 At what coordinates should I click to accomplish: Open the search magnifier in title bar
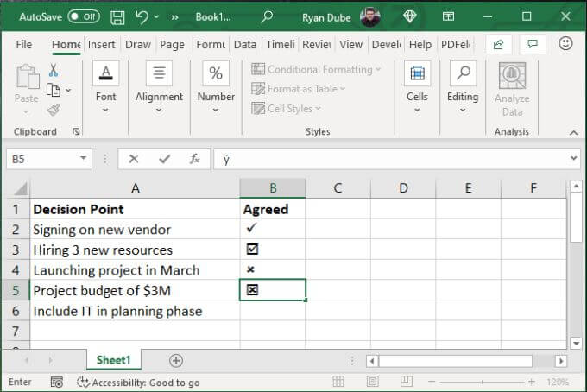click(x=267, y=16)
